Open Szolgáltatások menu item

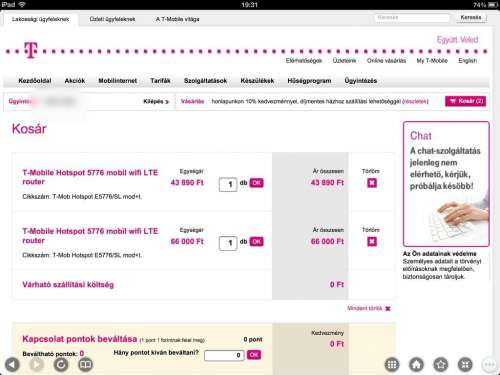pos(205,81)
